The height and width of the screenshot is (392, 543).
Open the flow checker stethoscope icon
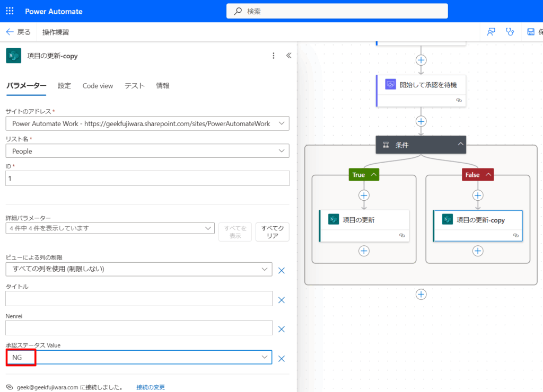pyautogui.click(x=510, y=32)
